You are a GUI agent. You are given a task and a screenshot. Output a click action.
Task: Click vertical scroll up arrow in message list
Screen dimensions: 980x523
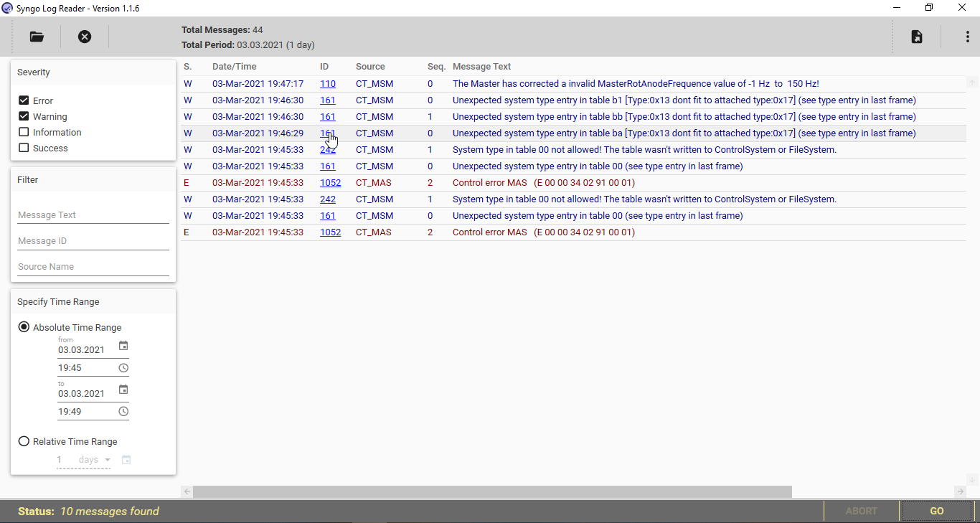(972, 82)
